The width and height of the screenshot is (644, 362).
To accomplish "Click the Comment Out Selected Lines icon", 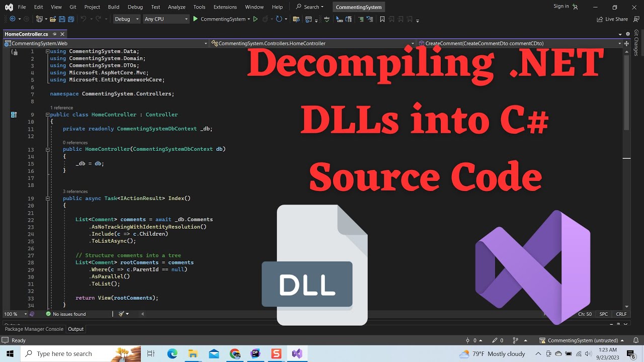I will pyautogui.click(x=361, y=19).
